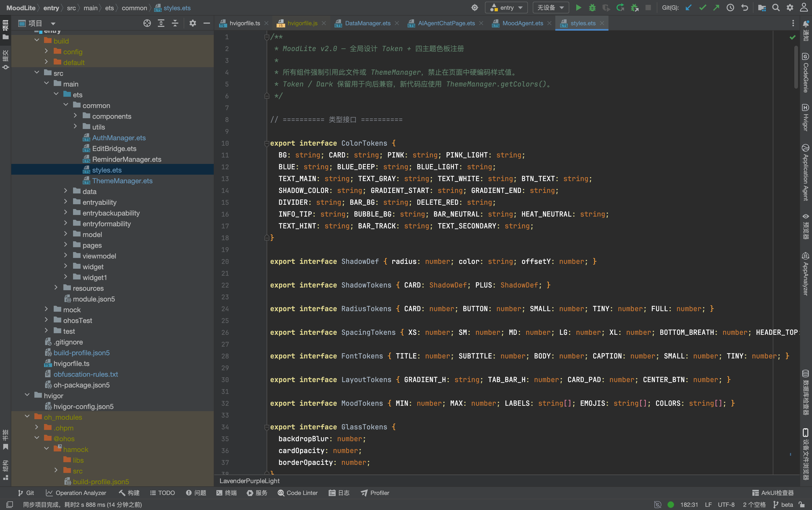Open the notifications bell panel
The height and width of the screenshot is (510, 812).
point(805,31)
